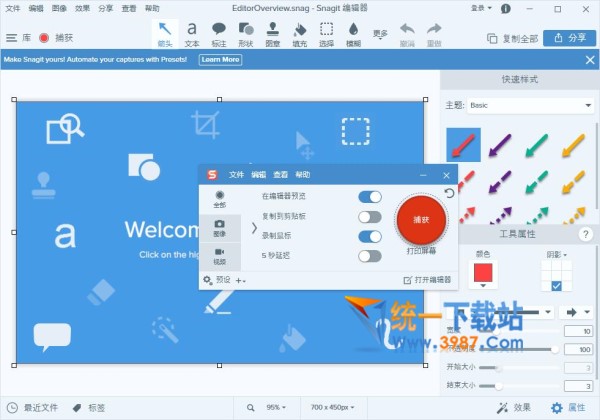Screen dimensions: 600x420
Task: Click the Library label (库)
Action: pos(26,38)
